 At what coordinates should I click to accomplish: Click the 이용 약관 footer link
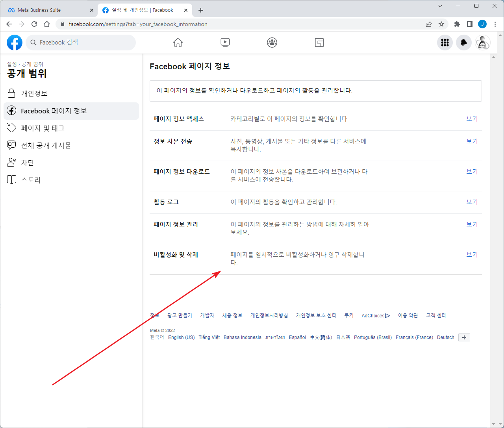pos(408,316)
